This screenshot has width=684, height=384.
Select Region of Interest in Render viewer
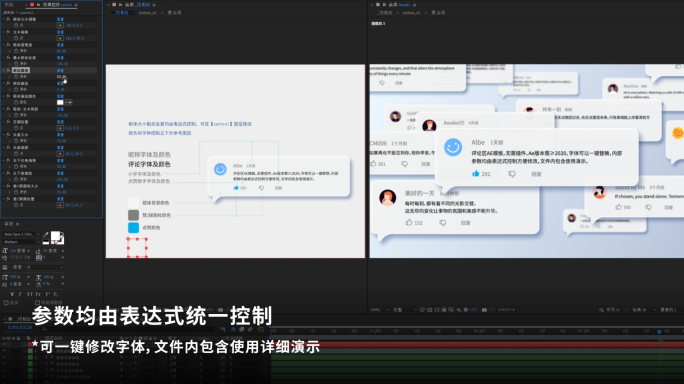(x=444, y=310)
